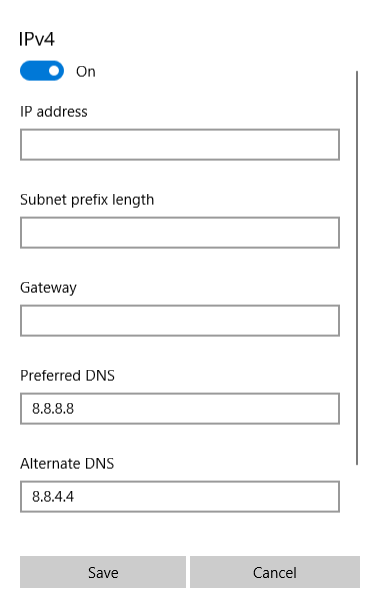The width and height of the screenshot is (378, 602).
Task: Save the IPv4 settings
Action: 103,572
